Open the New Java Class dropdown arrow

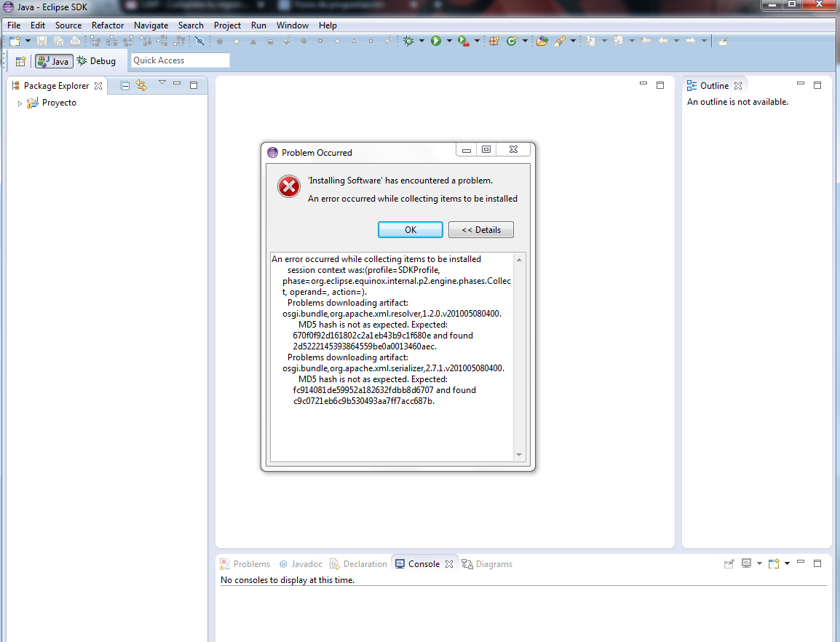(525, 41)
